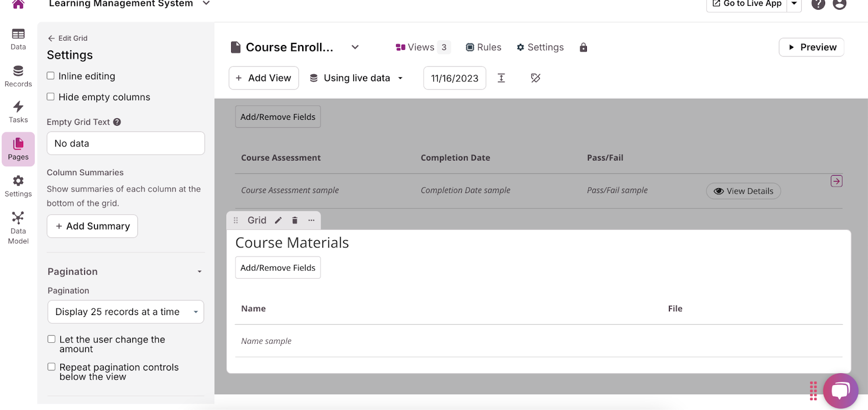This screenshot has width=868, height=410.
Task: Click the Preview button
Action: click(x=811, y=47)
